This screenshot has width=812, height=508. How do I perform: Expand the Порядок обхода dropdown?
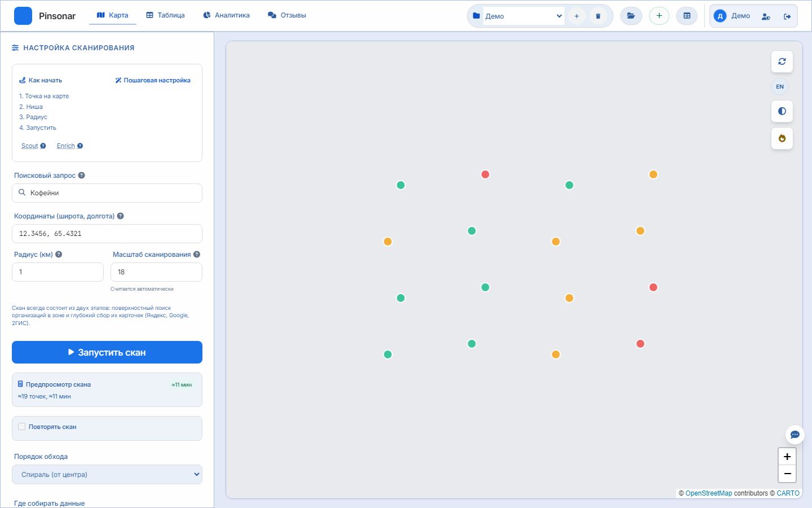coord(107,475)
